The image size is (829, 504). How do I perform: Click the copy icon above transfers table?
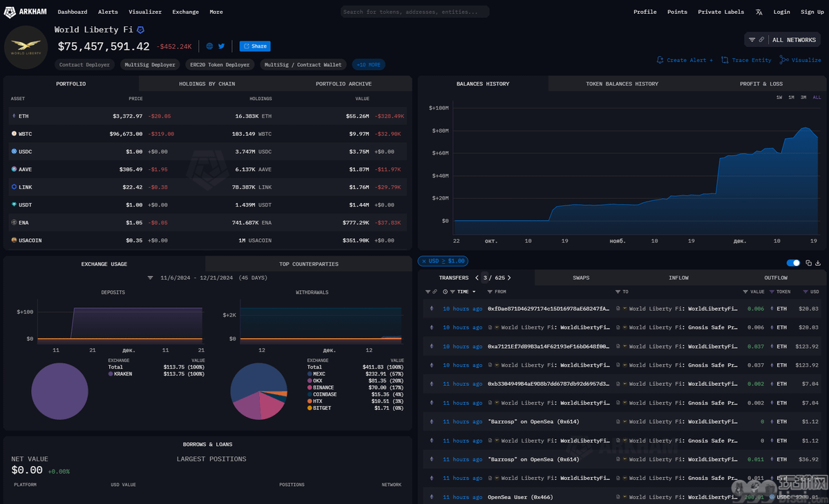pyautogui.click(x=809, y=263)
